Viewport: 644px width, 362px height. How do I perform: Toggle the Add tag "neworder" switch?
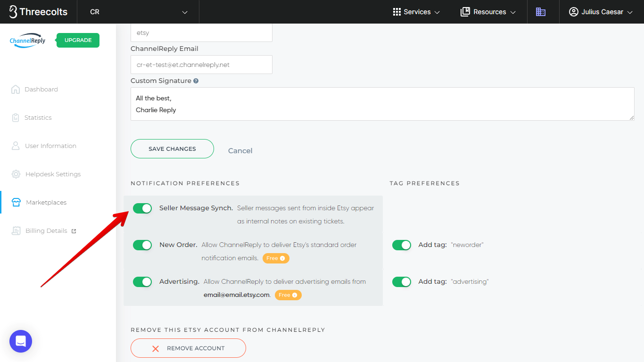[x=402, y=245]
